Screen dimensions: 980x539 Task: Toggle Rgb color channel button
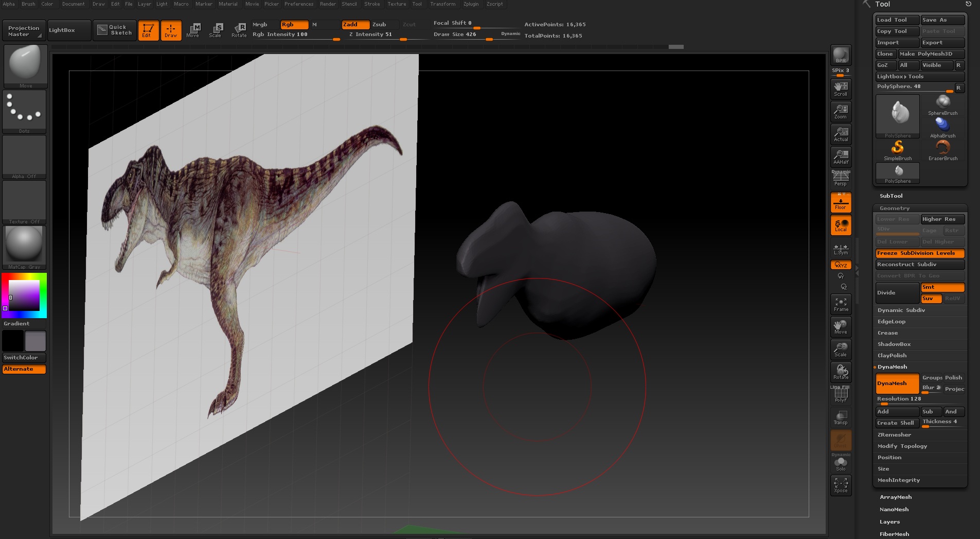294,24
